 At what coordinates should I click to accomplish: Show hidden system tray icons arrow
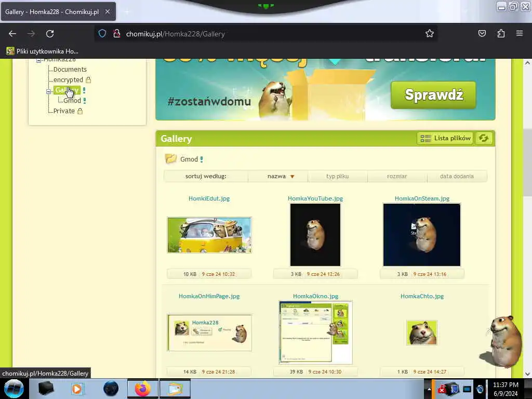[429, 389]
